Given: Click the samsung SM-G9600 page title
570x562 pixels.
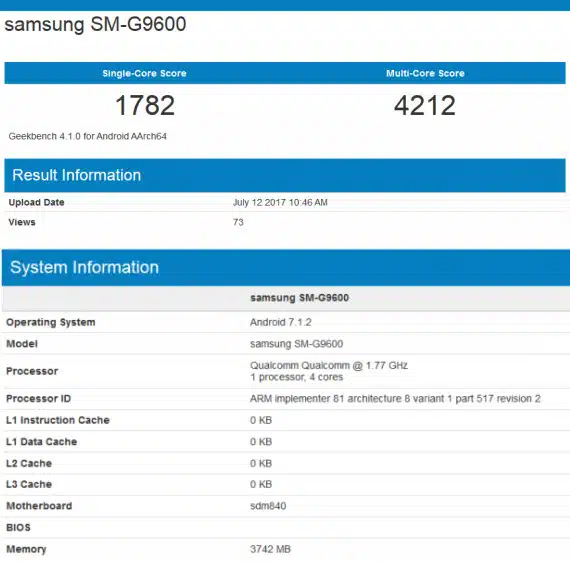Looking at the screenshot, I should [x=95, y=24].
